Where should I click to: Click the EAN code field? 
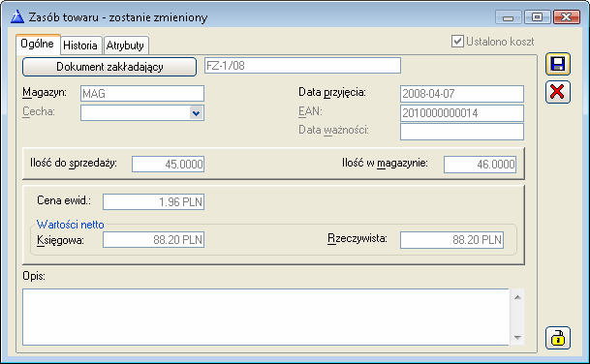point(462,113)
